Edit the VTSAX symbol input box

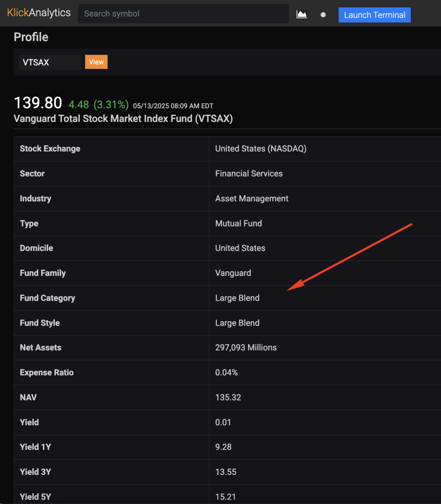50,62
